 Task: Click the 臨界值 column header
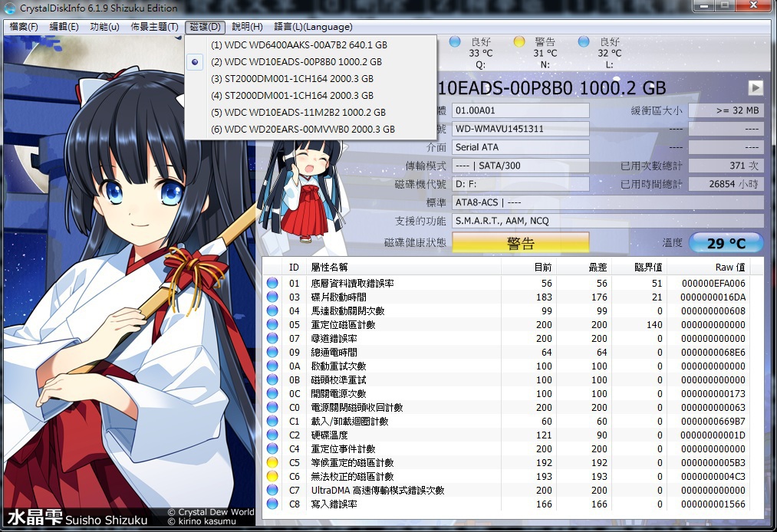click(x=639, y=267)
